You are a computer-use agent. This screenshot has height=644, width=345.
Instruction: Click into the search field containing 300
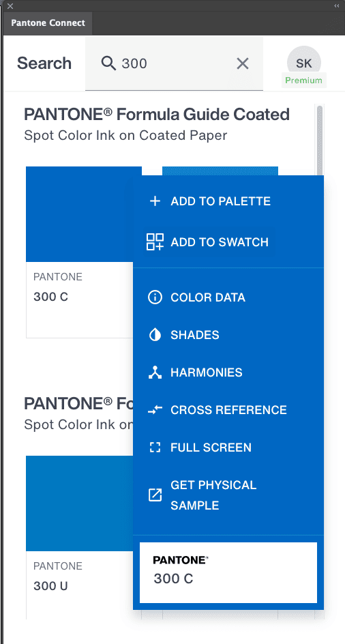pyautogui.click(x=174, y=63)
